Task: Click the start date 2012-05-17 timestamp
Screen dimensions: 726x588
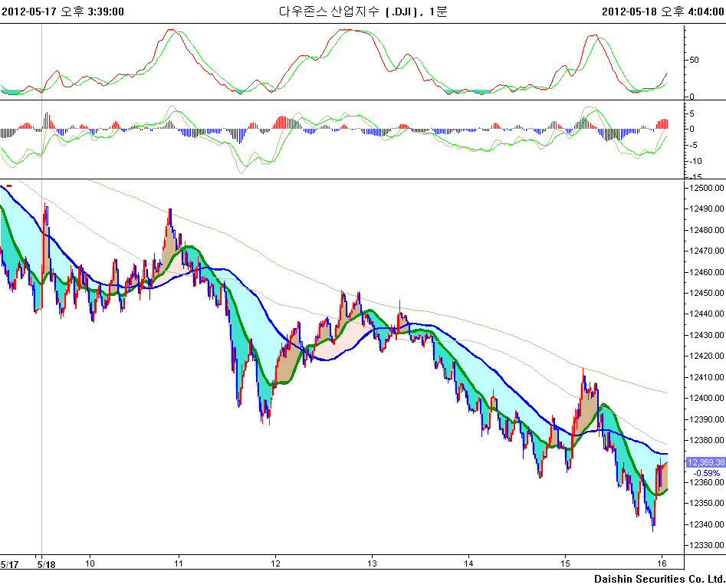Action: (x=63, y=11)
